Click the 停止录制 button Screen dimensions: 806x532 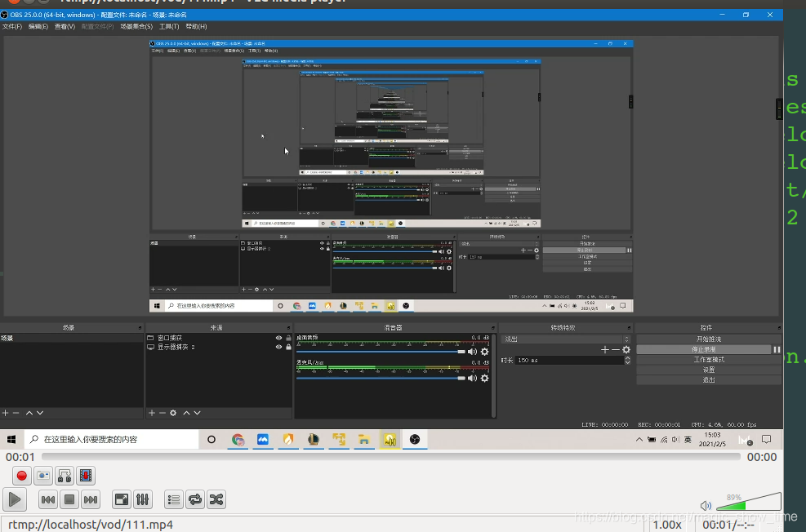pos(704,350)
